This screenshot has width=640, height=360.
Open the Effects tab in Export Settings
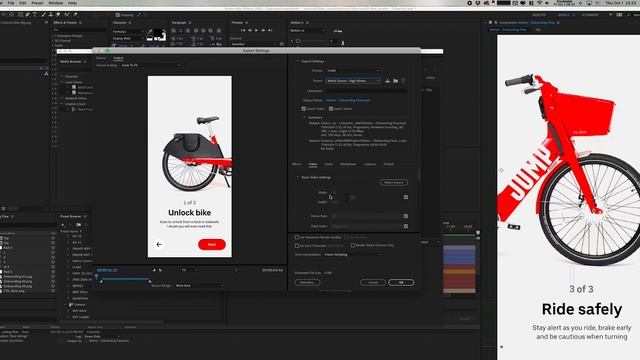click(297, 164)
